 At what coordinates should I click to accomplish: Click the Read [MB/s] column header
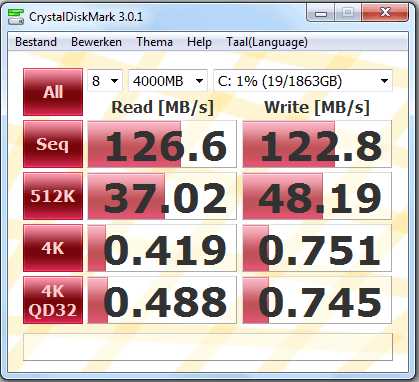162,108
